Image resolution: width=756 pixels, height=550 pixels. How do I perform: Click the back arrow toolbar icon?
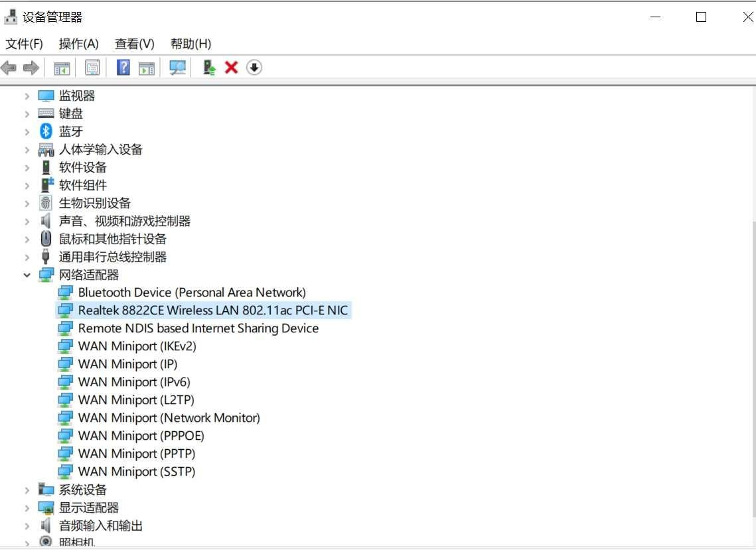[x=9, y=68]
